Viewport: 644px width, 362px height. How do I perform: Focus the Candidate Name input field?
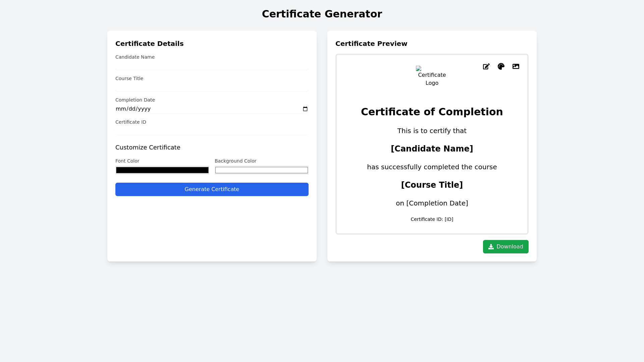(x=212, y=66)
